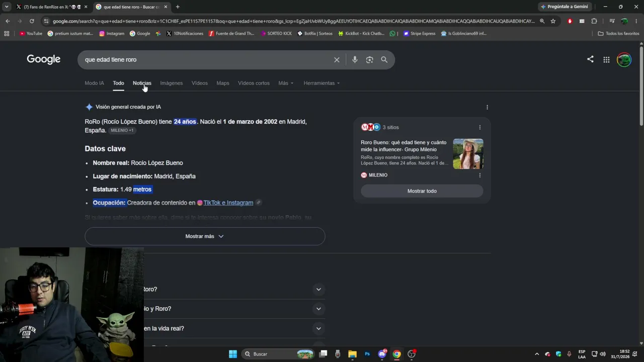
Task: Click the Google Chrome taskbar icon
Action: (x=396, y=354)
